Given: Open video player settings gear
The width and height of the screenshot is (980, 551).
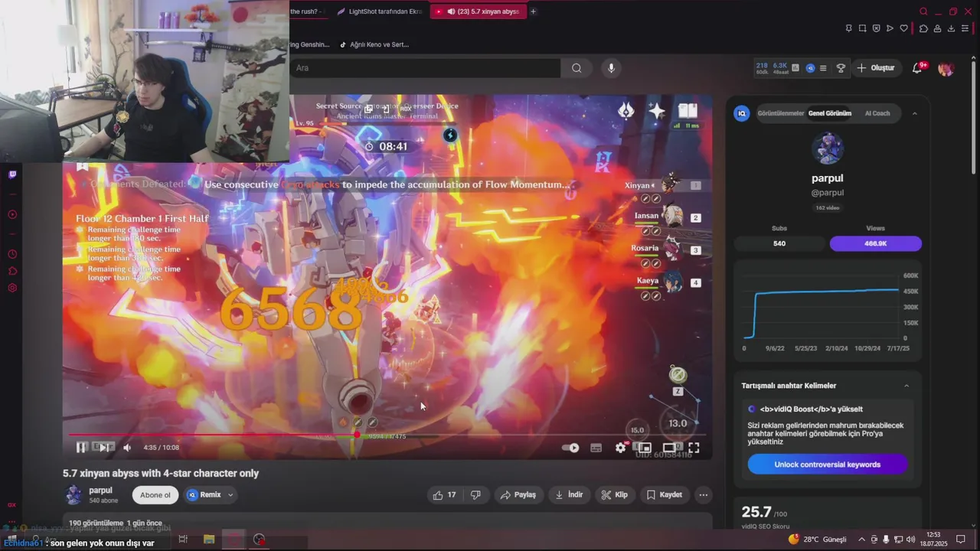Looking at the screenshot, I should tap(621, 448).
